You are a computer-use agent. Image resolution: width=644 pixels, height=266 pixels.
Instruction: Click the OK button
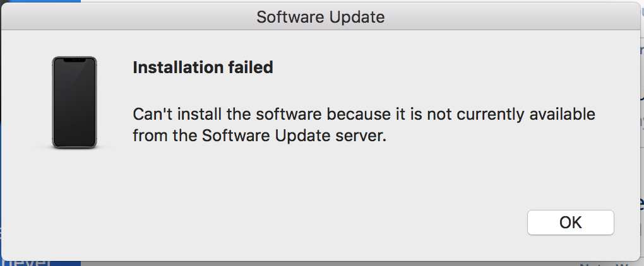(x=570, y=223)
